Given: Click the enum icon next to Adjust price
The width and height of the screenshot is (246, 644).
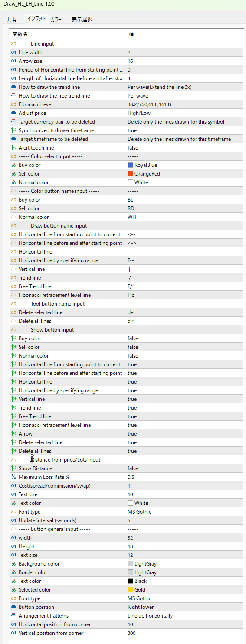Looking at the screenshot, I should 13,113.
